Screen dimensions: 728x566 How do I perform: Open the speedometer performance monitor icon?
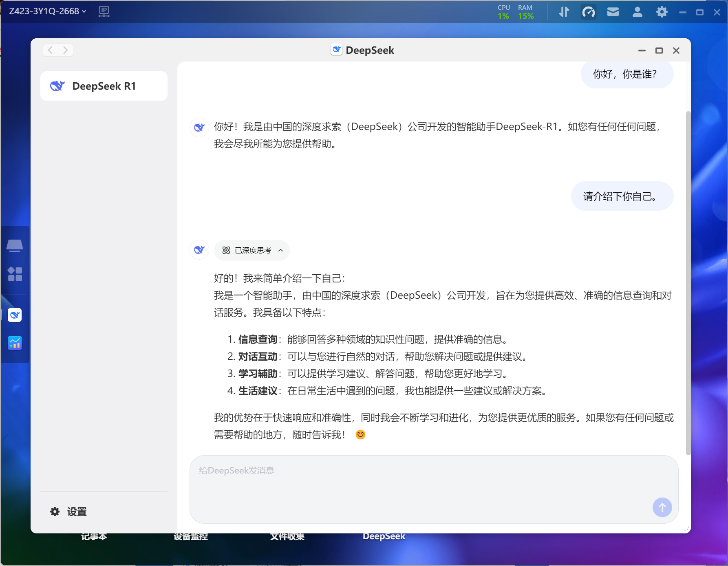tap(589, 12)
